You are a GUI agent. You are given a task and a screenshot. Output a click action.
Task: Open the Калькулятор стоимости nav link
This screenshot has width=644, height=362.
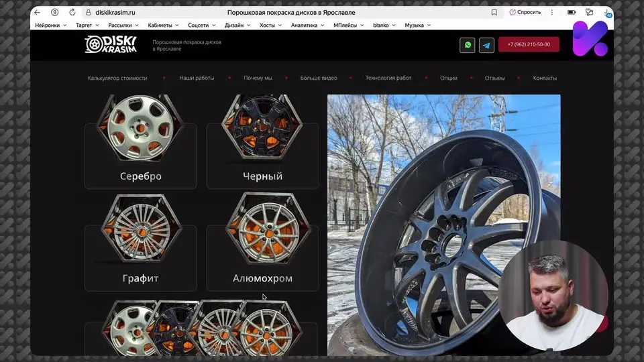pos(117,78)
